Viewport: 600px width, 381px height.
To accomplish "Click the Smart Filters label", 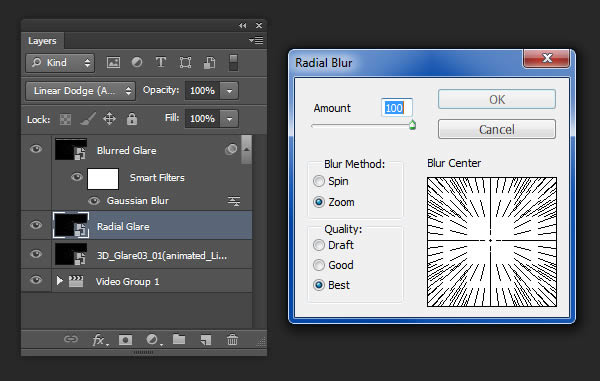I will point(157,177).
